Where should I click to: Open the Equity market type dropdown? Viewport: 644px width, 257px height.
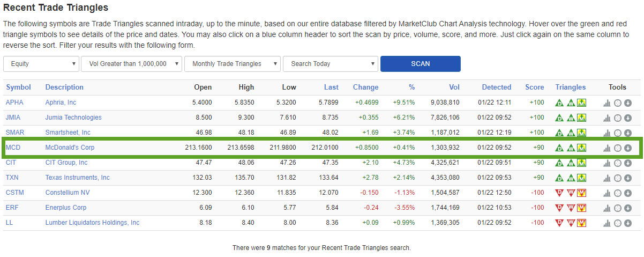click(41, 64)
